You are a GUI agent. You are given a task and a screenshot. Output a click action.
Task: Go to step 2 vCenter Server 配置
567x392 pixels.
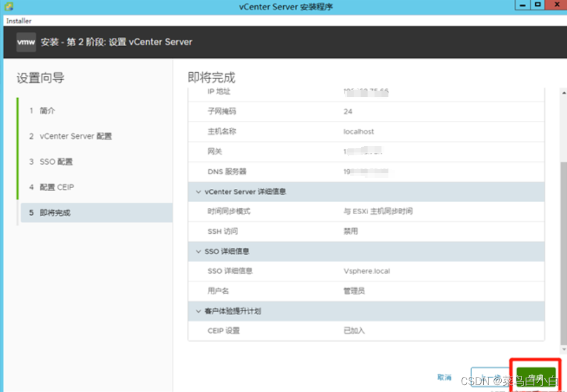coord(71,136)
